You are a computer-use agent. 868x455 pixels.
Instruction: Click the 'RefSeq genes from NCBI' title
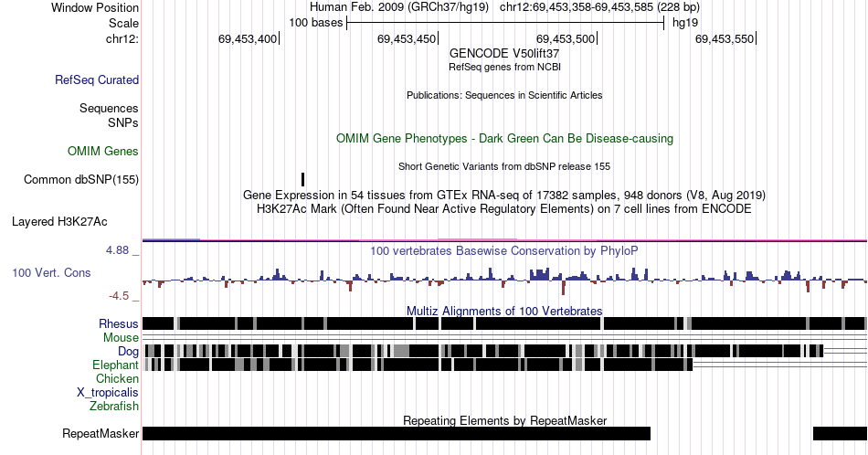pyautogui.click(x=504, y=67)
